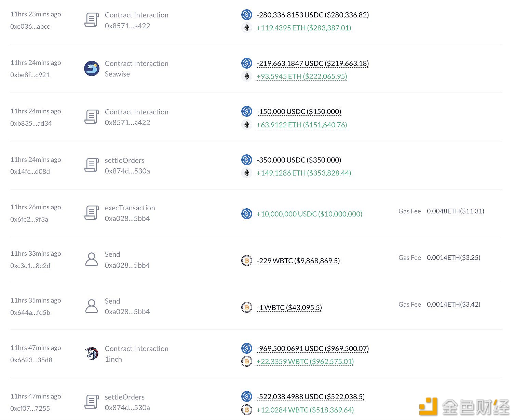Click the USDC icon beside -350,000 USDC
The width and height of the screenshot is (514, 420).
tap(246, 160)
